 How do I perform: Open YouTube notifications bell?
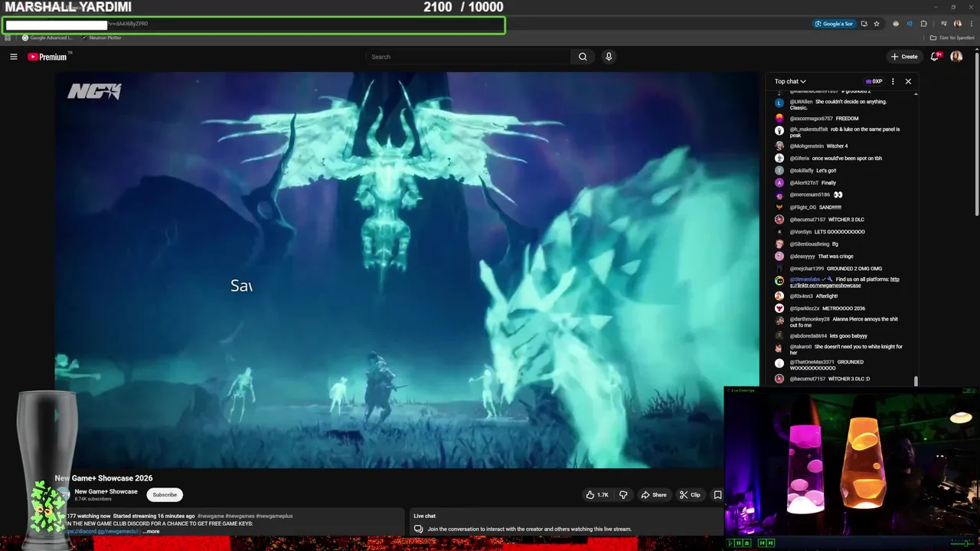[x=935, y=57]
